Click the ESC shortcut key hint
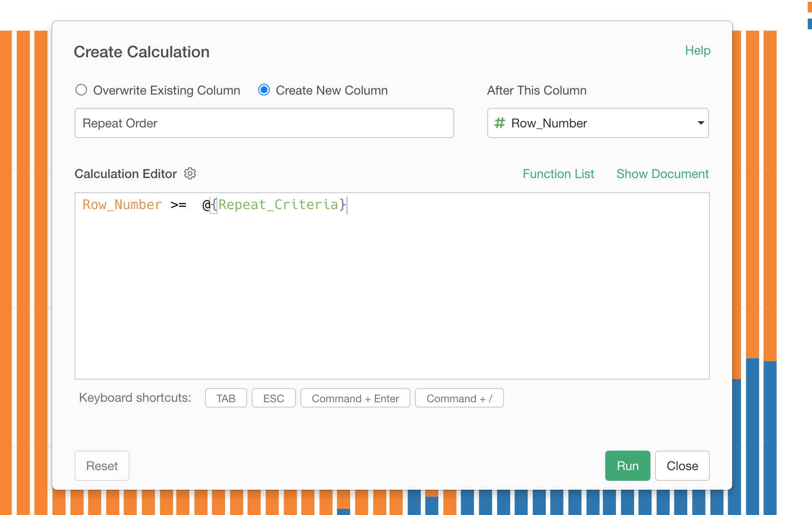 (x=273, y=398)
